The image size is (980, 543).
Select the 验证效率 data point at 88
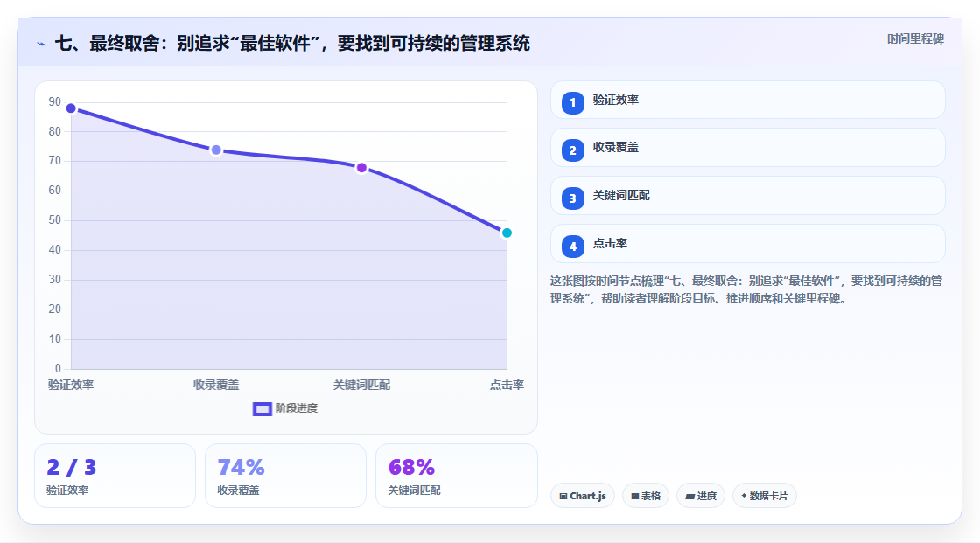pyautogui.click(x=71, y=108)
